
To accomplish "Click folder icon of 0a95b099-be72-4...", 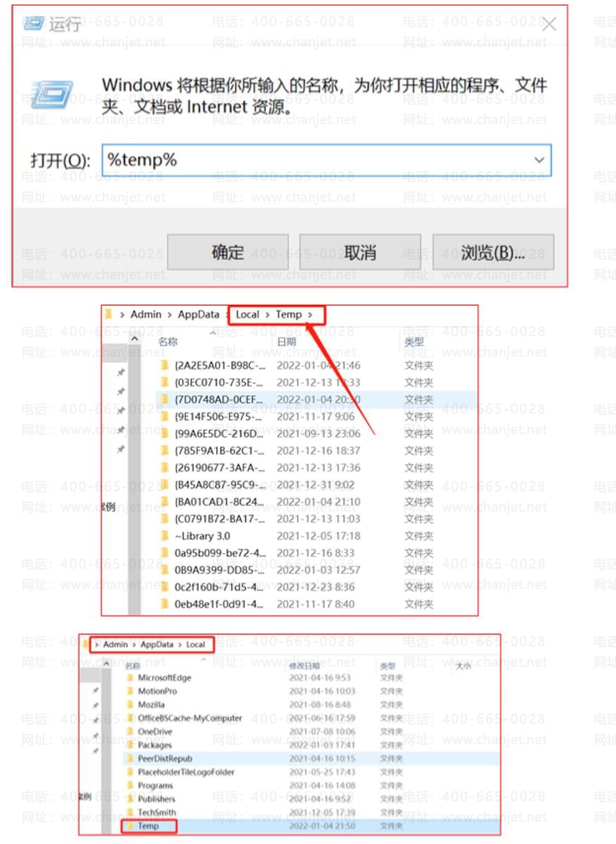I will pyautogui.click(x=165, y=553).
